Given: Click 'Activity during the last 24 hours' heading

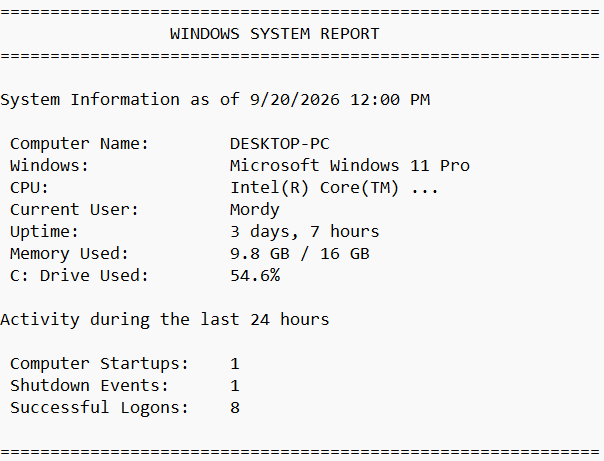Looking at the screenshot, I should [165, 320].
